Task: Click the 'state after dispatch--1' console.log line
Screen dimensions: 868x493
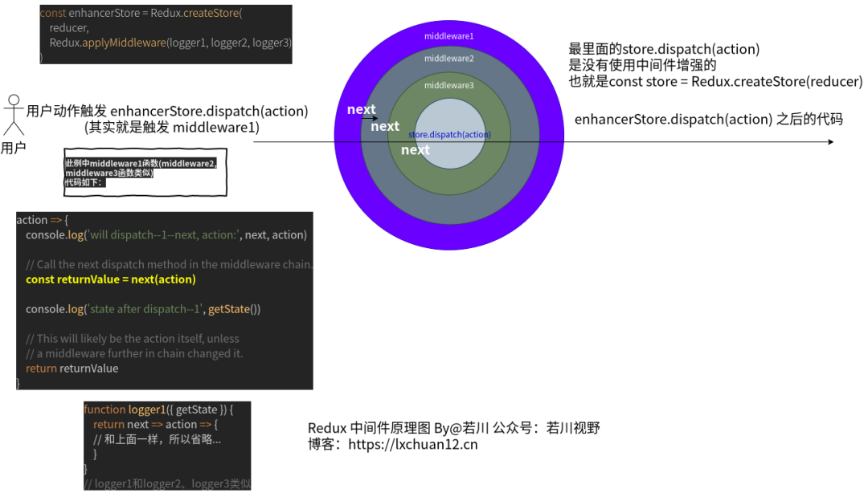Action: (143, 309)
